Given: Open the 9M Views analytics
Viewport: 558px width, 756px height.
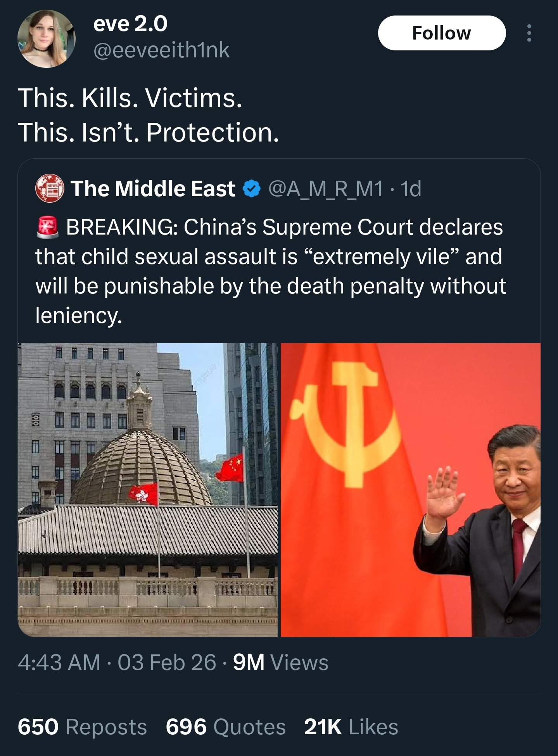Looking at the screenshot, I should pyautogui.click(x=281, y=662).
